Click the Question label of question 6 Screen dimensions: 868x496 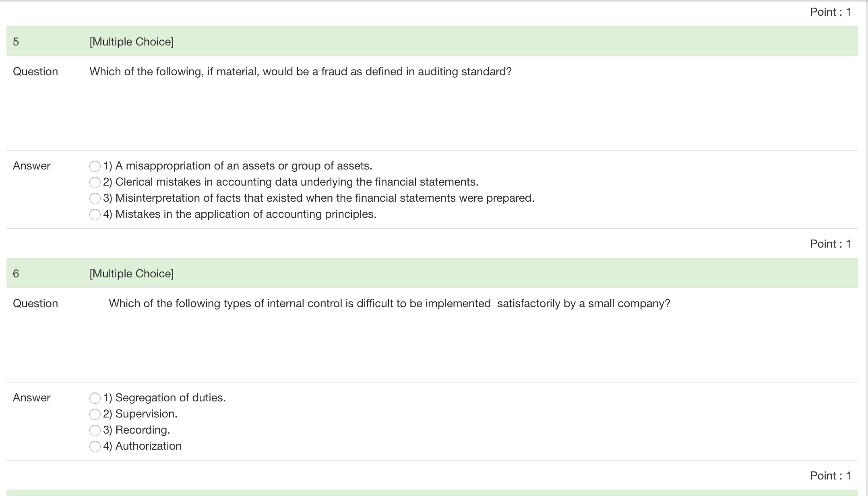pyautogui.click(x=36, y=303)
